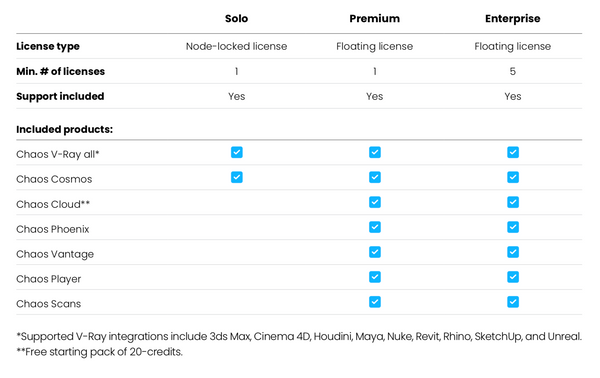
Task: Click the Enterprise checkmark for Chaos Phoenix
Action: (x=513, y=227)
